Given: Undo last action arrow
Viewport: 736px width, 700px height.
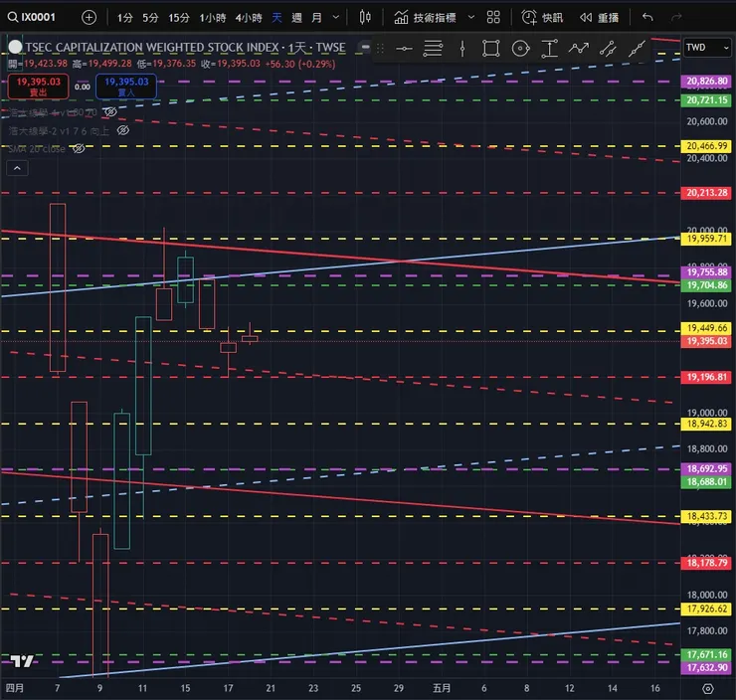Looking at the screenshot, I should tap(647, 17).
